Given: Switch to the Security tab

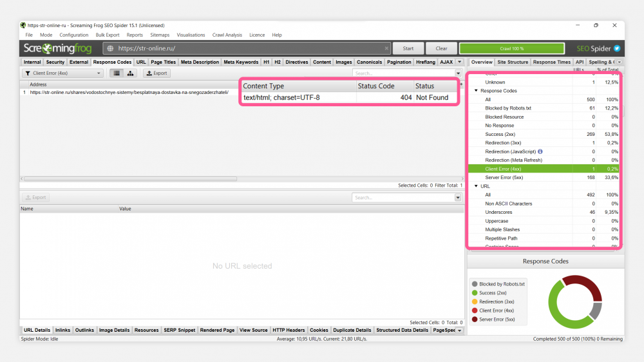Looking at the screenshot, I should pos(55,62).
